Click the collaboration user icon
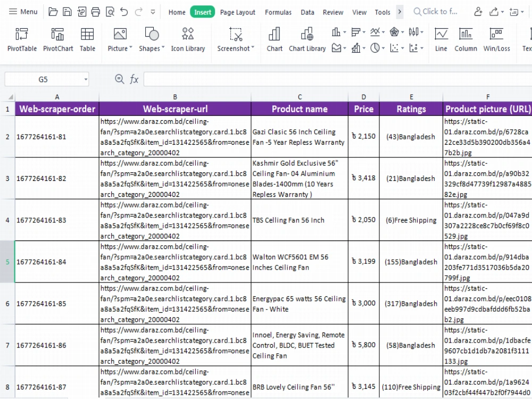532x399 pixels. click(x=478, y=12)
